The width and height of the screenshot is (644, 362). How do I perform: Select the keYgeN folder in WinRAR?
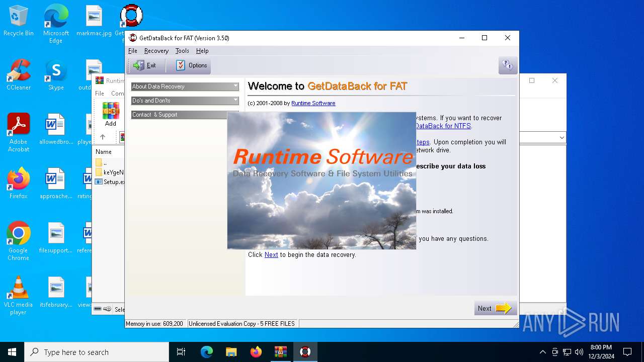tap(110, 172)
